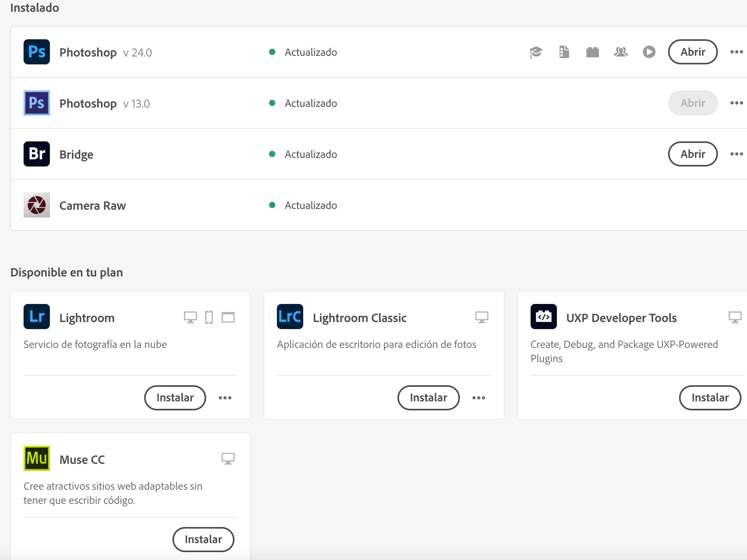Open Bridge with the Abrir button
Image resolution: width=747 pixels, height=560 pixels.
pyautogui.click(x=693, y=154)
